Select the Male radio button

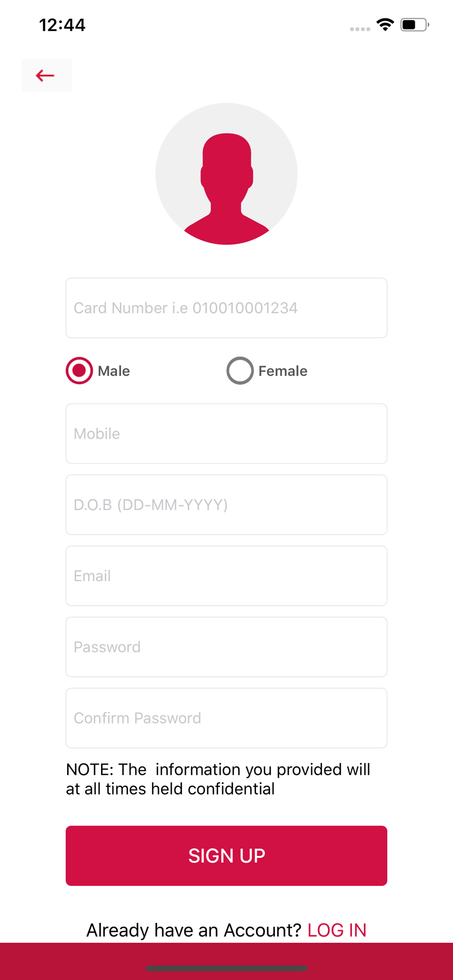(79, 371)
